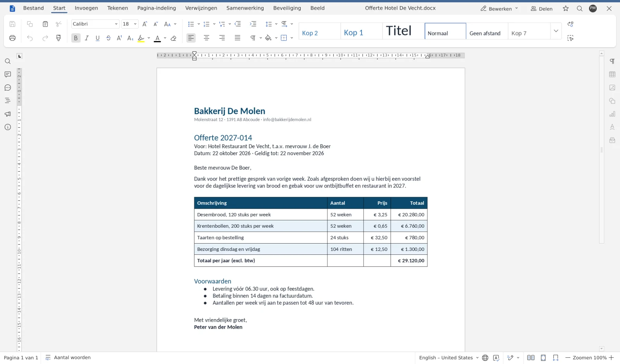Toggle Justified alignment
The width and height of the screenshot is (620, 364).
tap(238, 38)
